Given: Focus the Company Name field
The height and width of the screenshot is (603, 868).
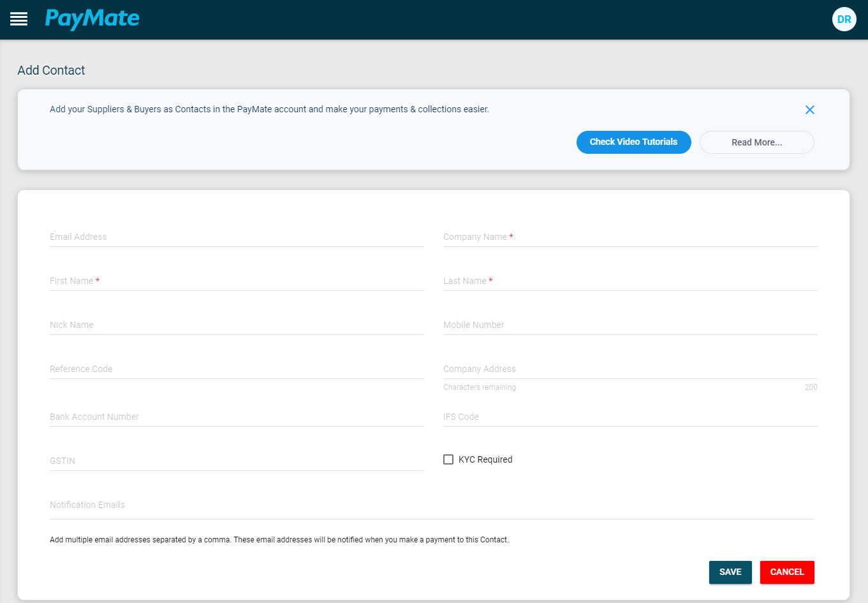Looking at the screenshot, I should pyautogui.click(x=630, y=237).
